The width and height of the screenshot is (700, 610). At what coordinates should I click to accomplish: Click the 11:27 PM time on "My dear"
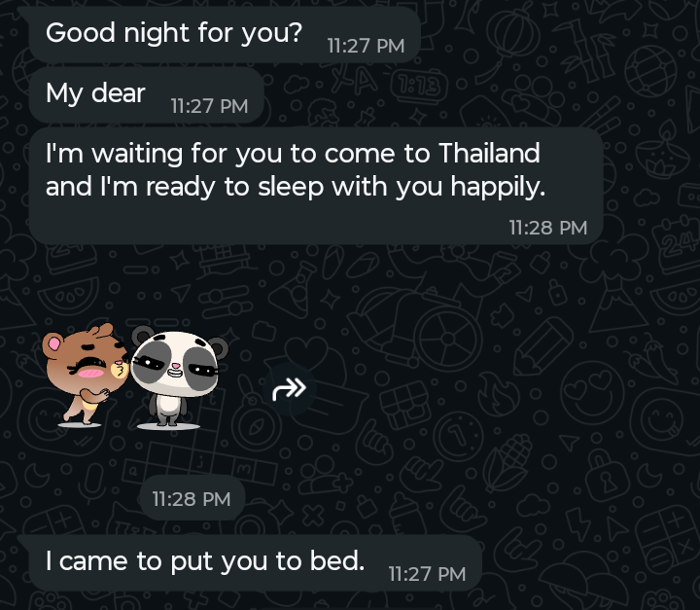coord(209,106)
